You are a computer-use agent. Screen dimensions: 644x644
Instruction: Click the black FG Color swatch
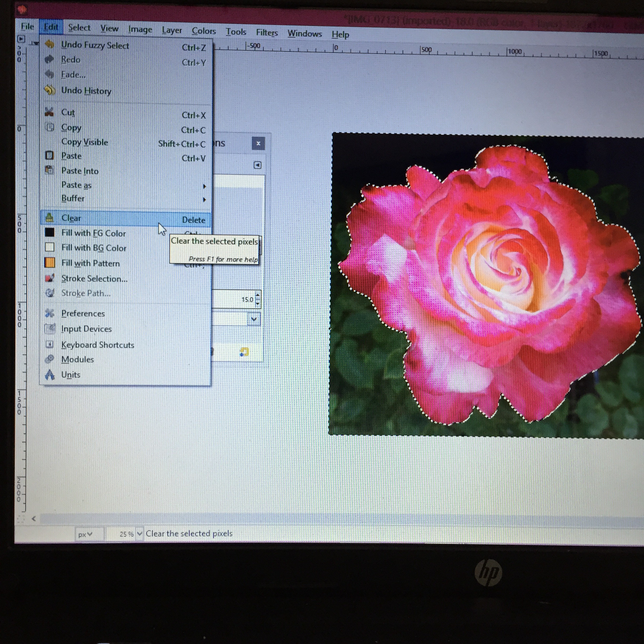coord(50,232)
